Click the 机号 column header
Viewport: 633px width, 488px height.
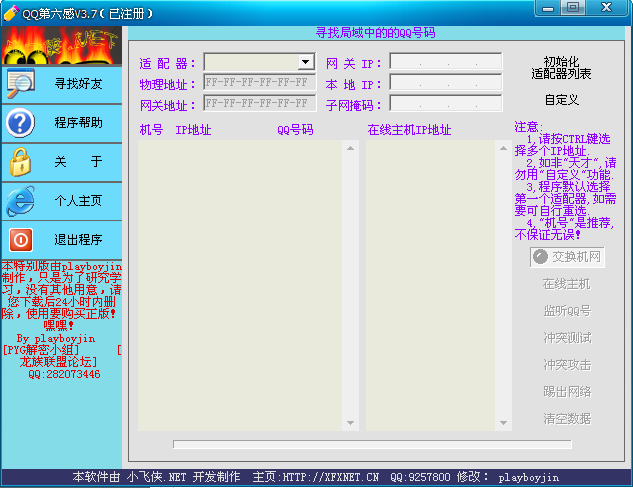coord(151,130)
